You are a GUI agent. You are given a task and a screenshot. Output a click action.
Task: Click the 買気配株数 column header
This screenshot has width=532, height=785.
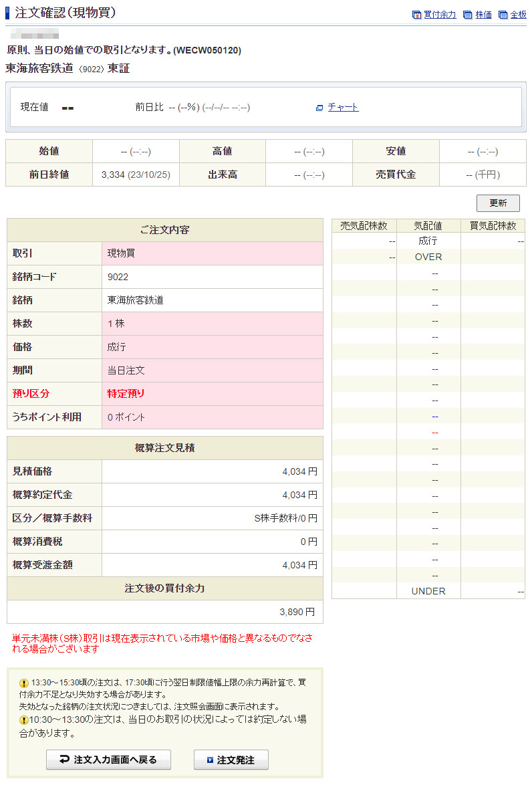pos(493,226)
